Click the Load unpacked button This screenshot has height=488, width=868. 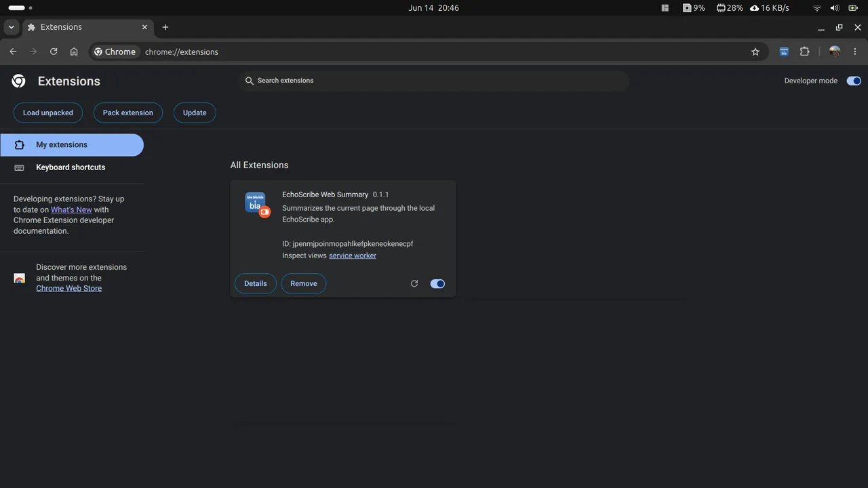[48, 113]
